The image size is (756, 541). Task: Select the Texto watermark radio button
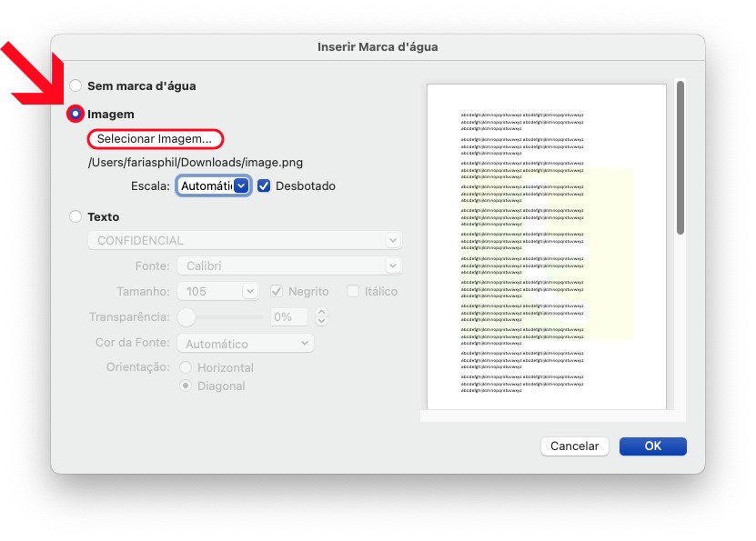(76, 217)
